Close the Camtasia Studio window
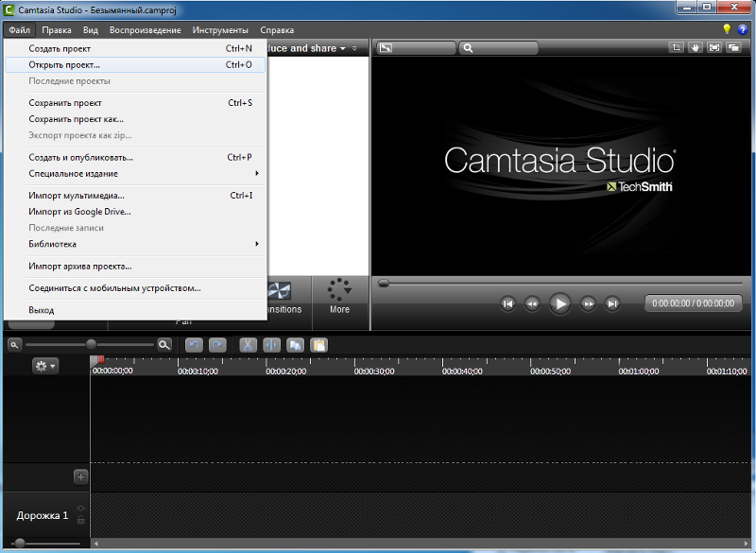The image size is (756, 553). pos(735,8)
